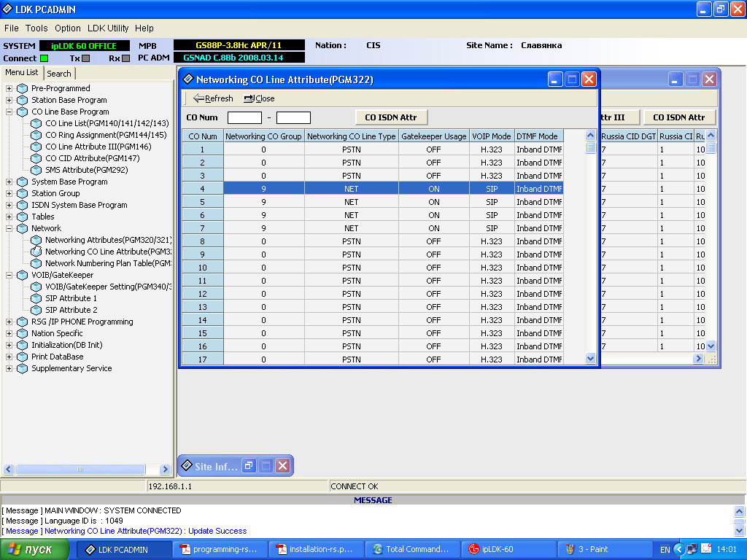Select Gatekeeper Usage ON for CO 4
This screenshot has width=747, height=560.
coord(434,189)
